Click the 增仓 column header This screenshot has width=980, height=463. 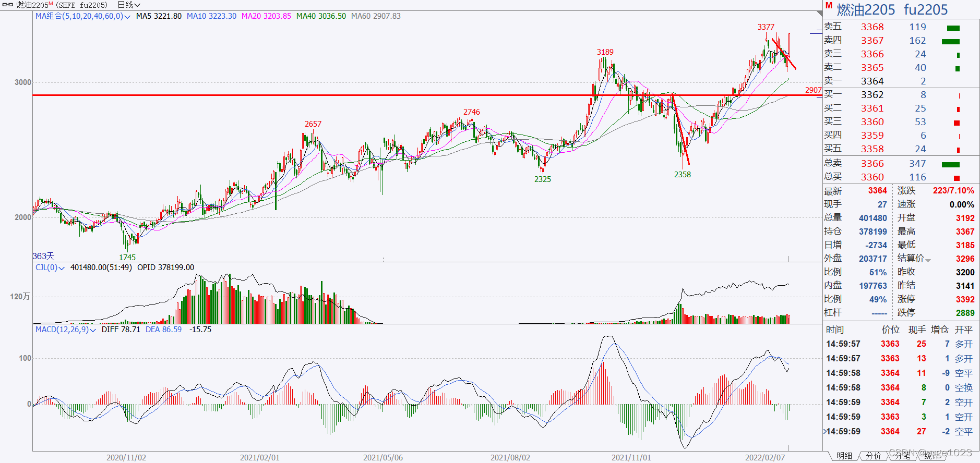[940, 330]
